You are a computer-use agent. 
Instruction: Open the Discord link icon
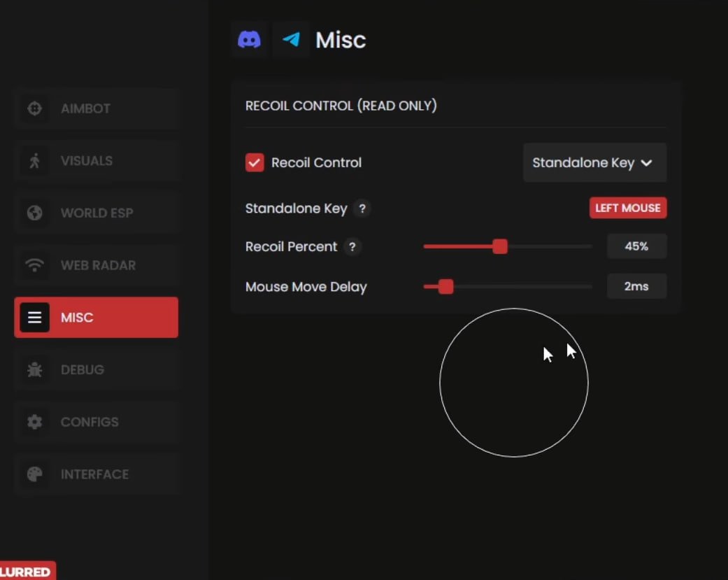pyautogui.click(x=249, y=40)
